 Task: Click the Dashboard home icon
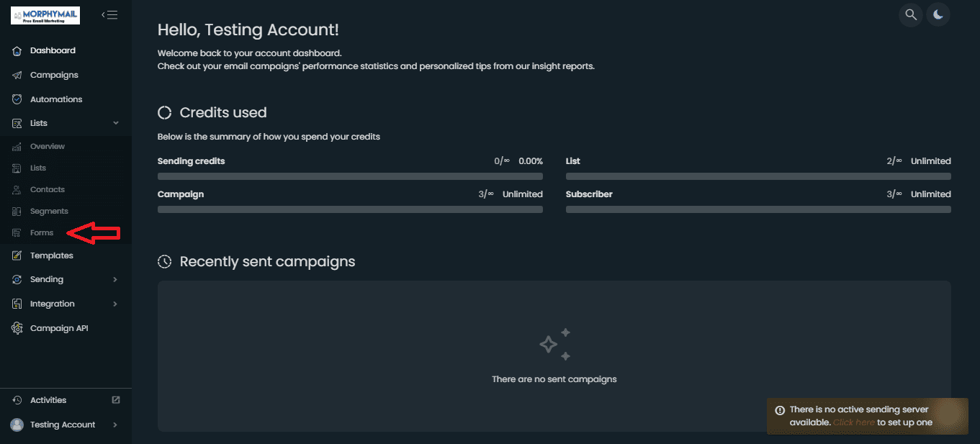pyautogui.click(x=17, y=50)
